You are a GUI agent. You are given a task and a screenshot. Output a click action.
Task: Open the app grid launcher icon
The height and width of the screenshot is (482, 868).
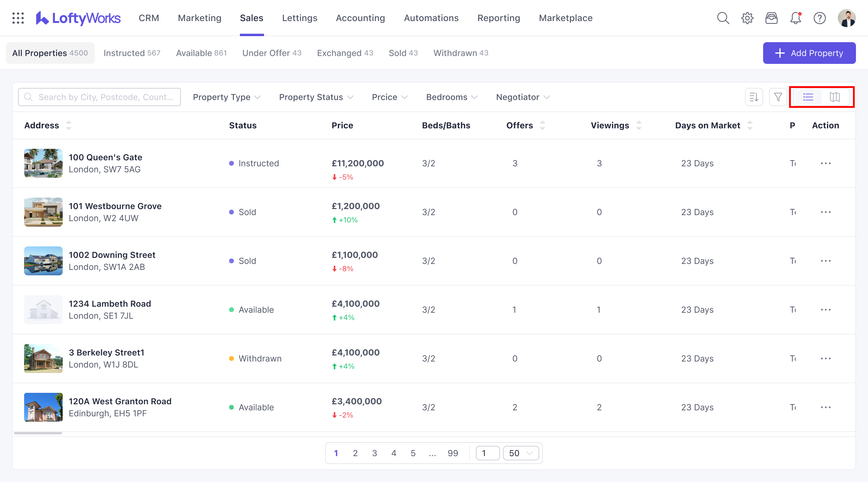click(18, 18)
